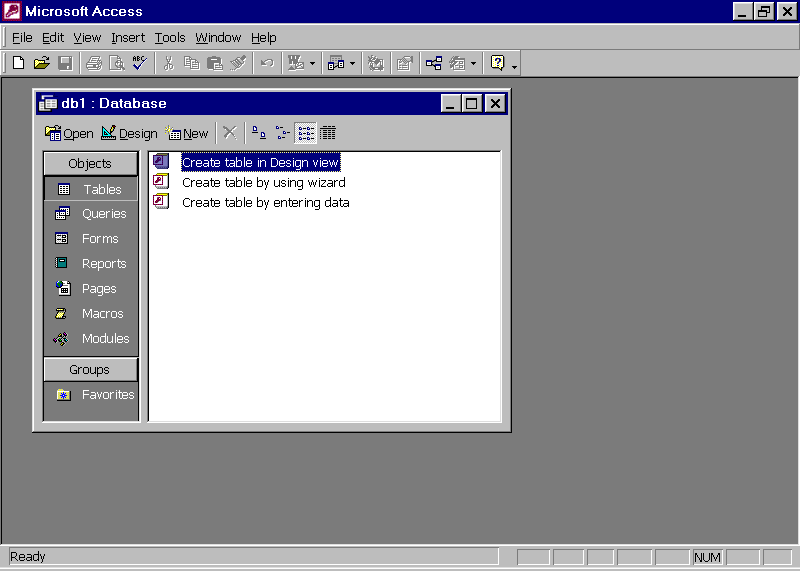Select Reports in the Objects bar
The height and width of the screenshot is (571, 800).
91,264
